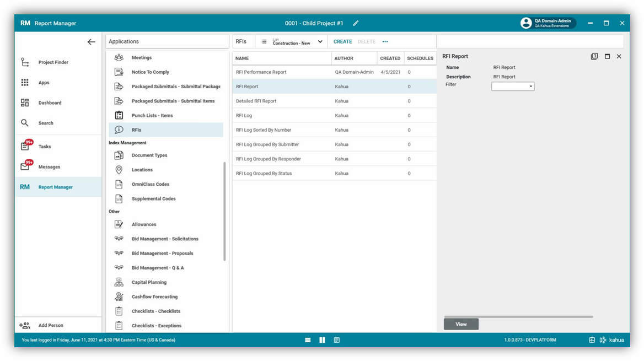This screenshot has height=361, width=644.
Task: Expand the Construction - New list dropdown
Action: [320, 42]
